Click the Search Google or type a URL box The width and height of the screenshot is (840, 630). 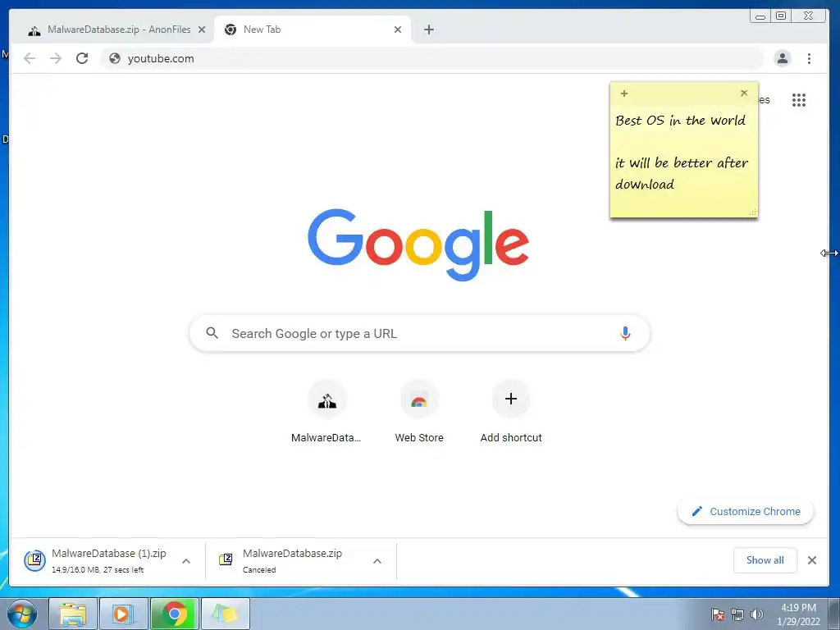(419, 333)
